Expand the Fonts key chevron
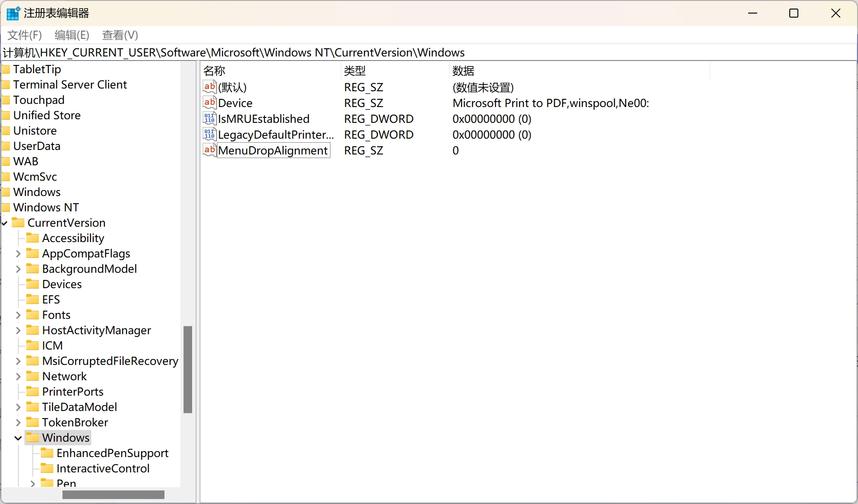Viewport: 858px width, 504px height. (18, 315)
